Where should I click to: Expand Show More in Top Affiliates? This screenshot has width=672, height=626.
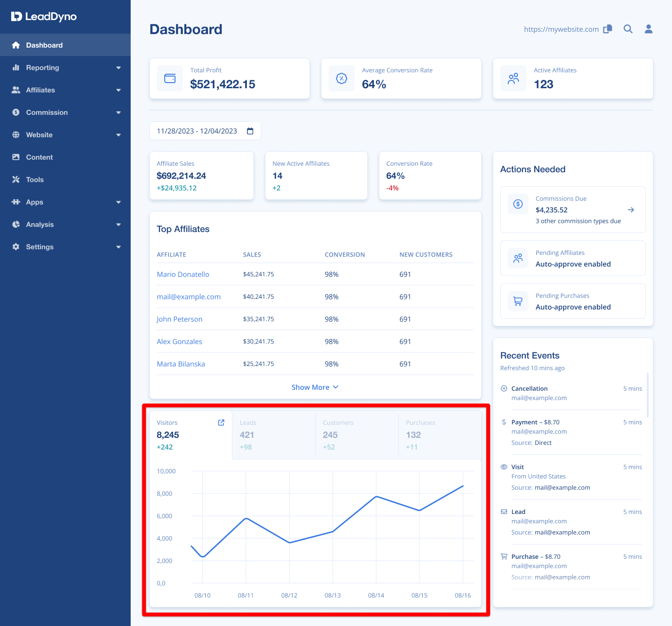315,387
